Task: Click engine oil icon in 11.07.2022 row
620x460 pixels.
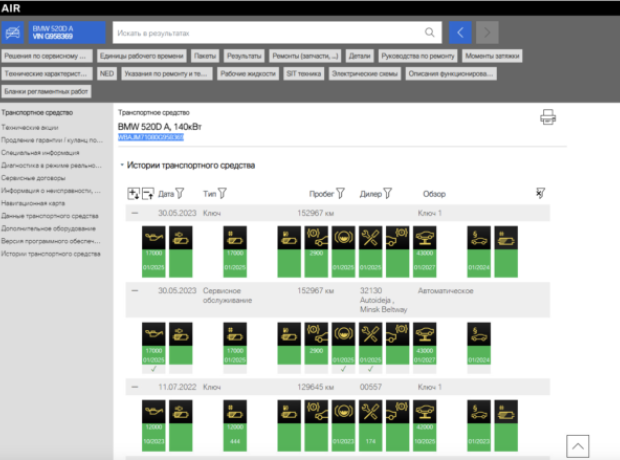Action: (154, 412)
